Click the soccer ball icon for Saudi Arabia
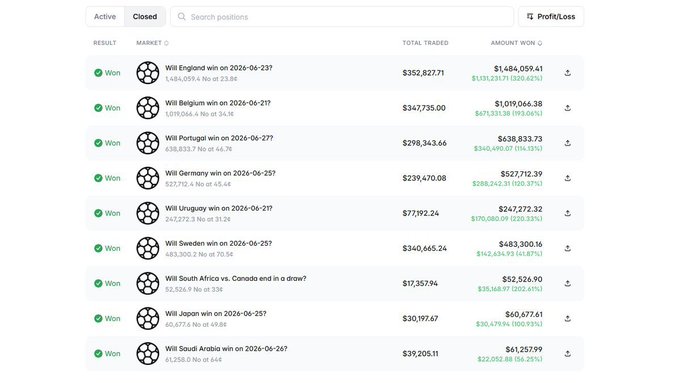The image size is (680, 383). click(x=147, y=354)
